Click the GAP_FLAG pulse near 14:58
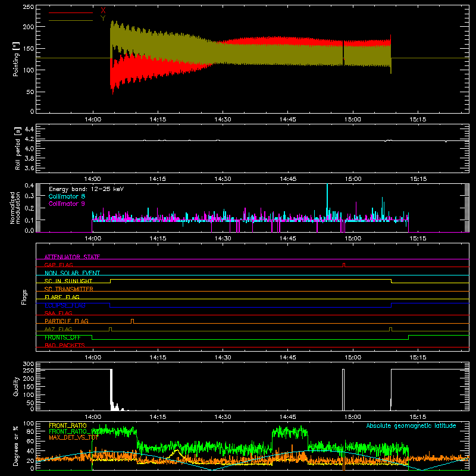 coord(344,265)
